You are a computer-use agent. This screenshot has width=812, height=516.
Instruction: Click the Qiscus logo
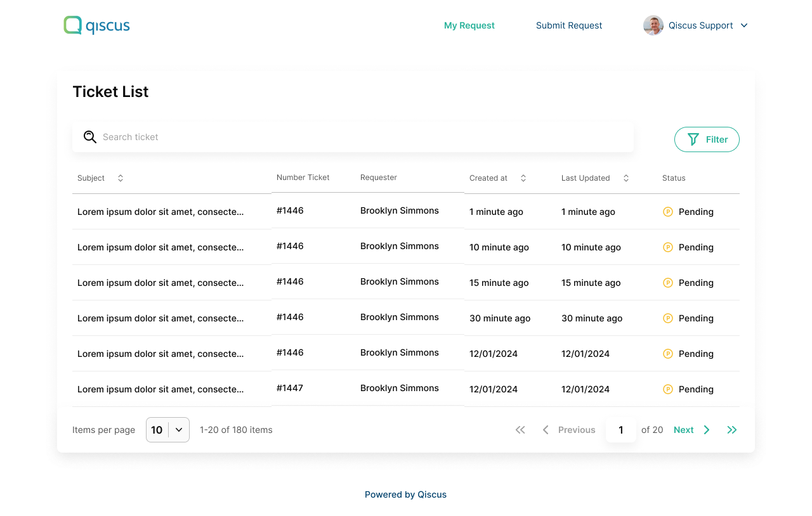coord(96,25)
